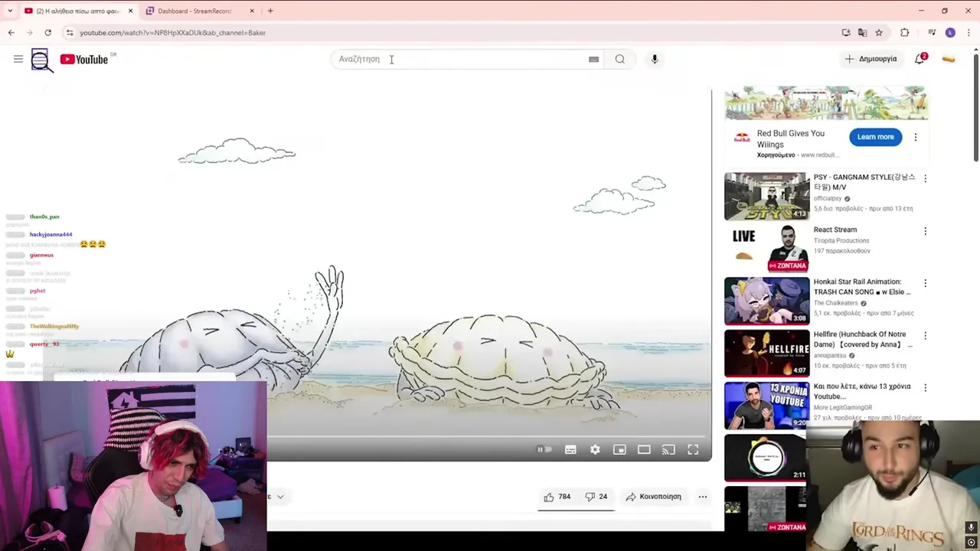This screenshot has width=980, height=551.
Task: Open the YouTube notifications bell
Action: coord(920,59)
